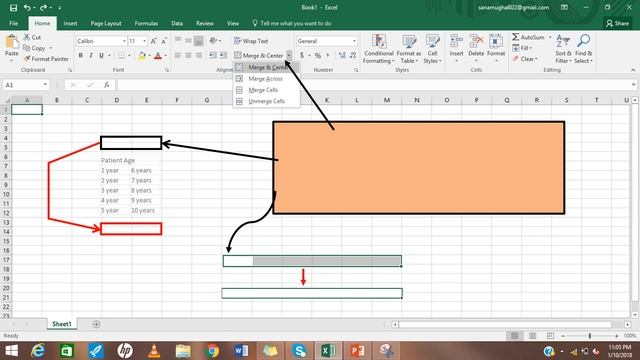The height and width of the screenshot is (360, 640).
Task: Open the File tab
Action: 13,23
